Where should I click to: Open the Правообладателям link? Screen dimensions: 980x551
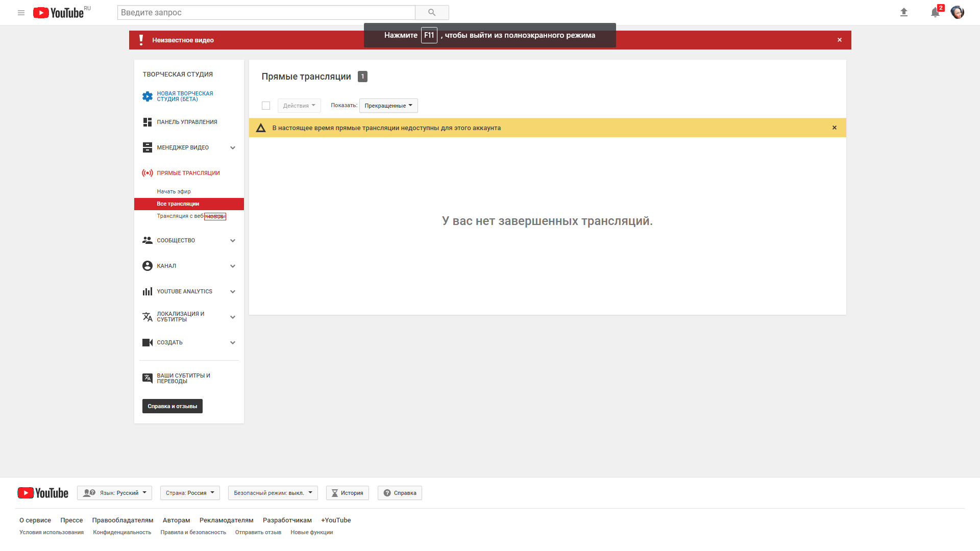pyautogui.click(x=122, y=520)
